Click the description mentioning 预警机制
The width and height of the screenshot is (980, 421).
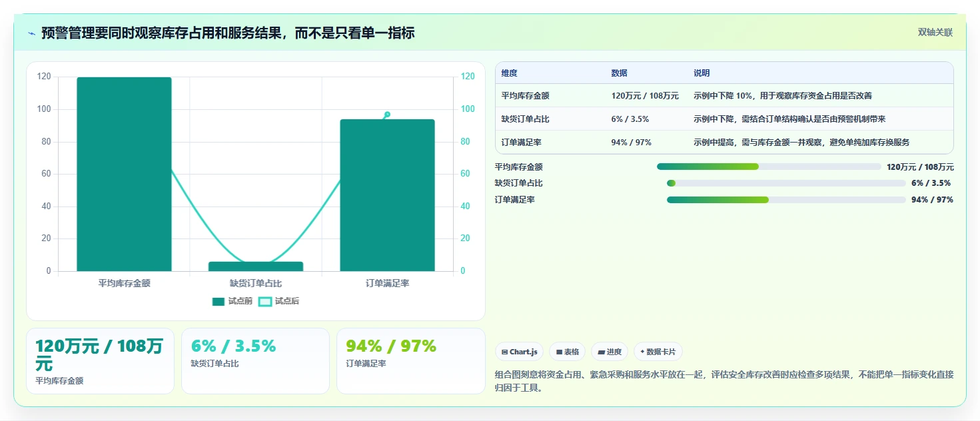coord(789,119)
